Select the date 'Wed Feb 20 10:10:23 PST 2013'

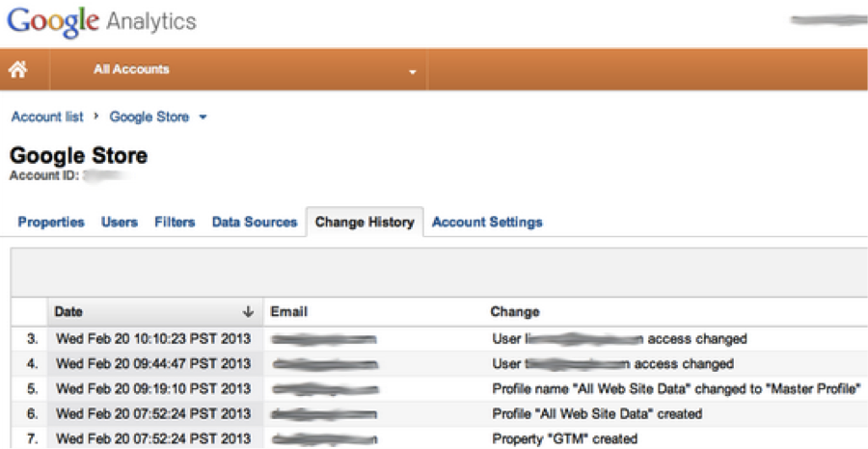coord(153,338)
